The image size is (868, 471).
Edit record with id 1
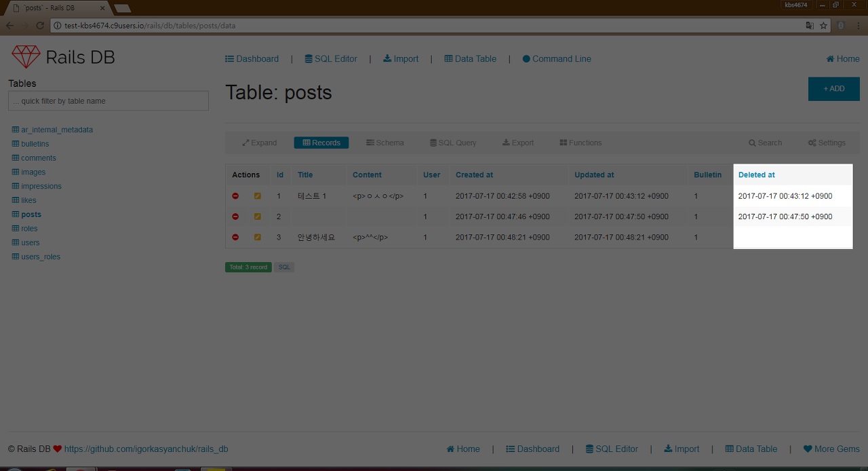point(257,196)
